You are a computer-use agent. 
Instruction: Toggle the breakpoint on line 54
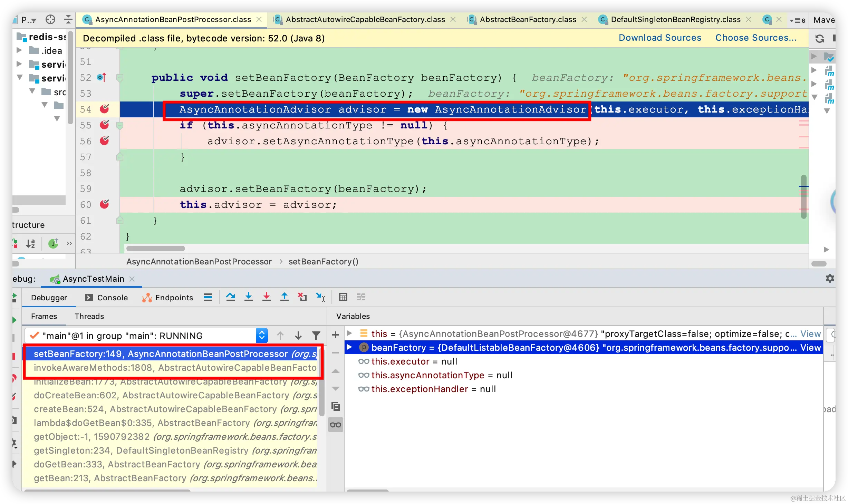(104, 109)
